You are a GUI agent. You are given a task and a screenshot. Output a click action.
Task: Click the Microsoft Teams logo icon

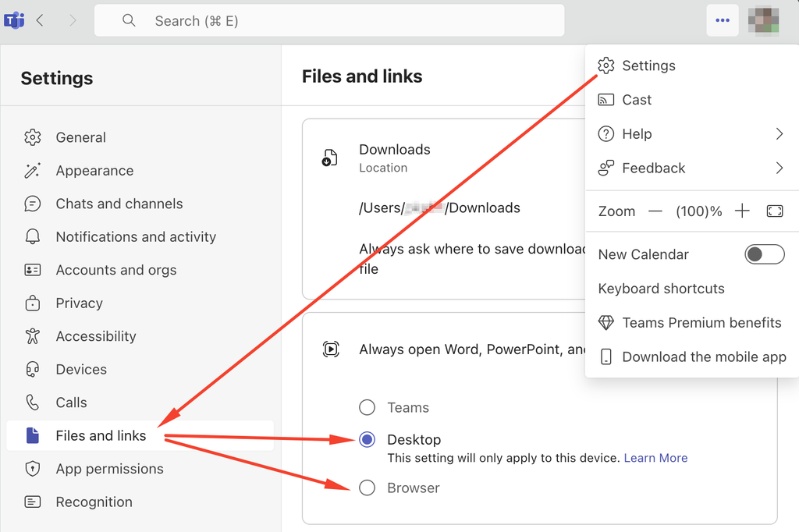pyautogui.click(x=13, y=21)
